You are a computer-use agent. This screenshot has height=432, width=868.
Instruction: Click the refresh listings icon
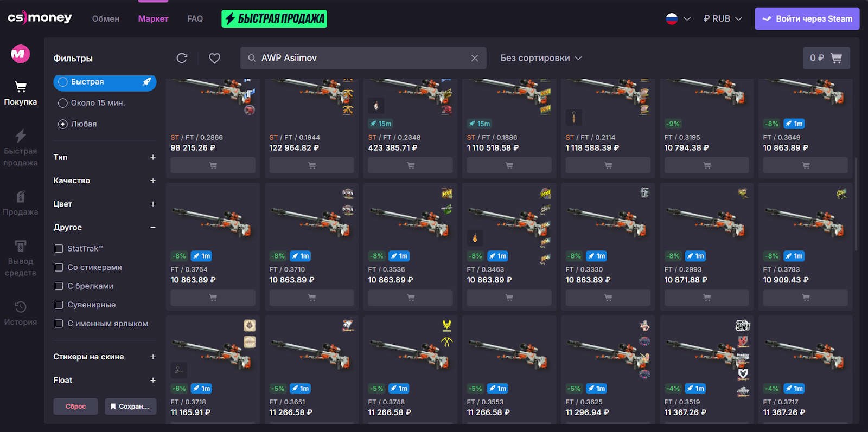(182, 58)
